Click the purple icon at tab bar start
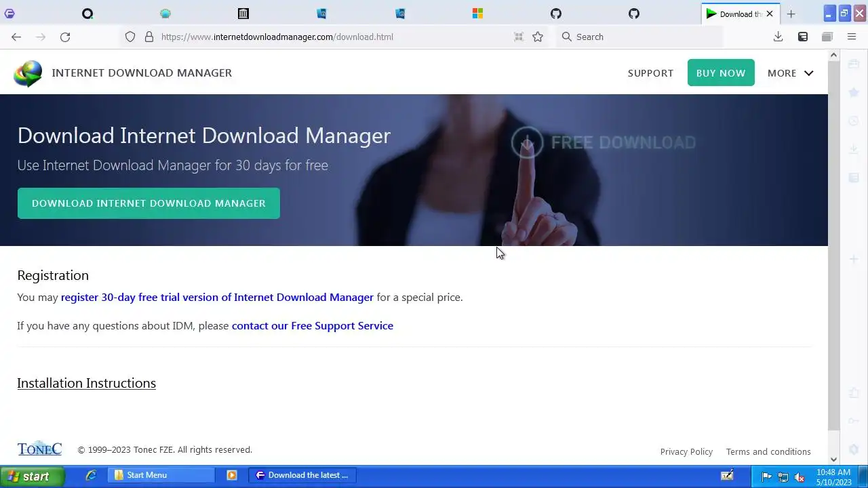 [x=9, y=14]
